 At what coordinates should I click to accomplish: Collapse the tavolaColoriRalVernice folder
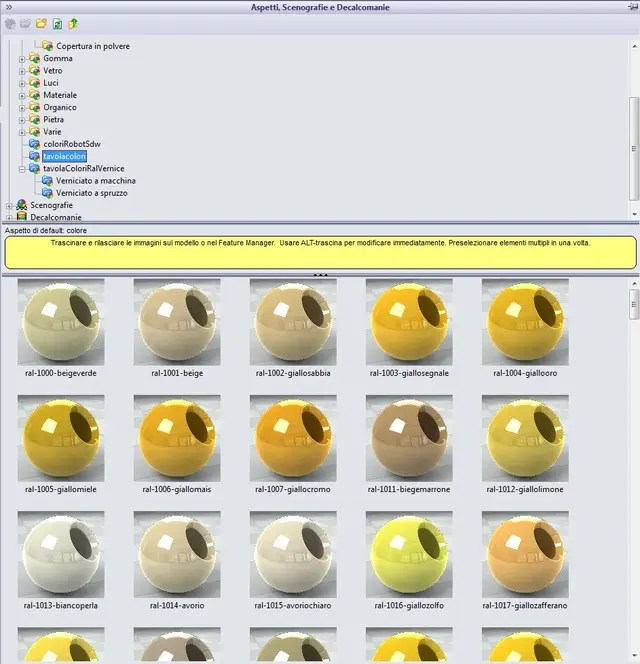click(x=22, y=169)
